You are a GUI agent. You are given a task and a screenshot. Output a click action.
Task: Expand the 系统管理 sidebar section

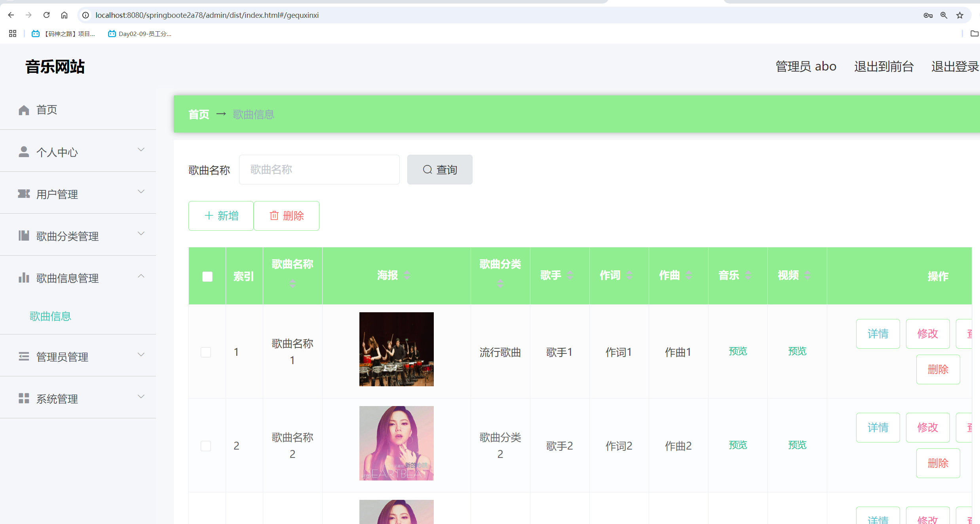click(141, 396)
